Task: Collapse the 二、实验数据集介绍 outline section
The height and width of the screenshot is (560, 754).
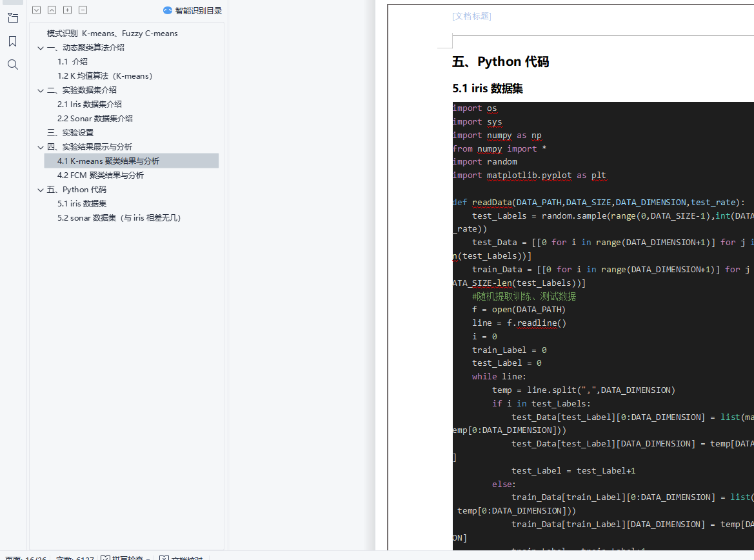Action: point(41,90)
